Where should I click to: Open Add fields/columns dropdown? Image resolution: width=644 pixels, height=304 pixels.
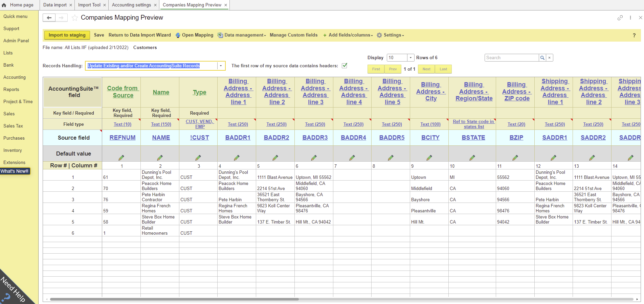tap(348, 35)
